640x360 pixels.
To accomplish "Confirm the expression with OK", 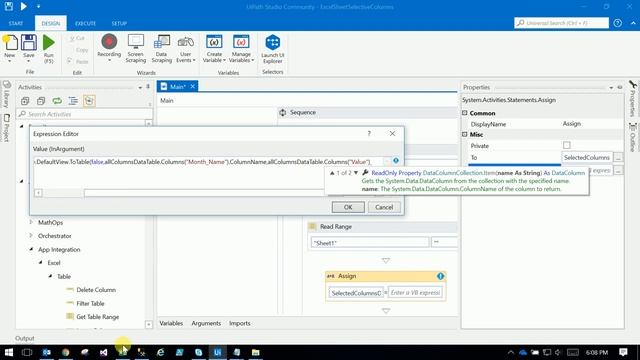I will point(348,207).
